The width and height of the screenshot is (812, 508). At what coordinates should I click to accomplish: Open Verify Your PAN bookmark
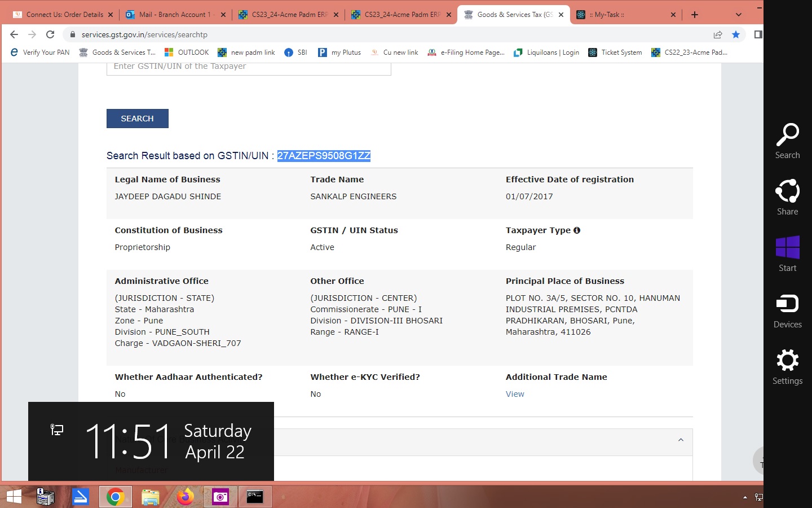(39, 52)
